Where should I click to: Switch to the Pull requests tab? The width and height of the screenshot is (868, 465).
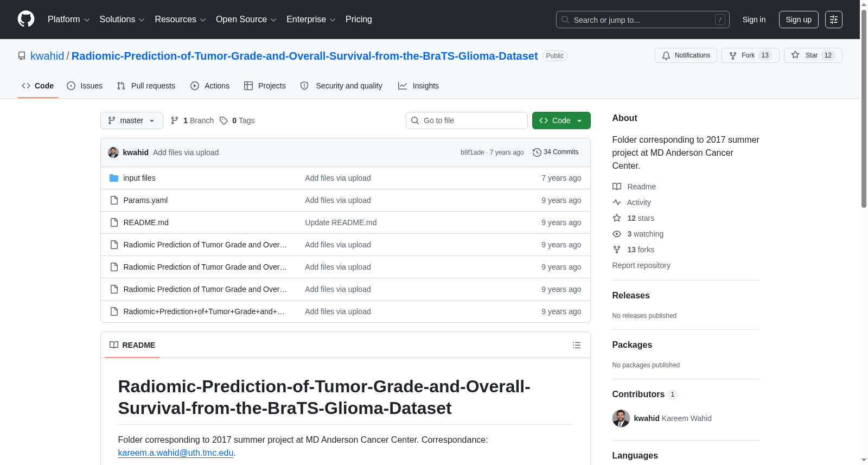pyautogui.click(x=146, y=86)
